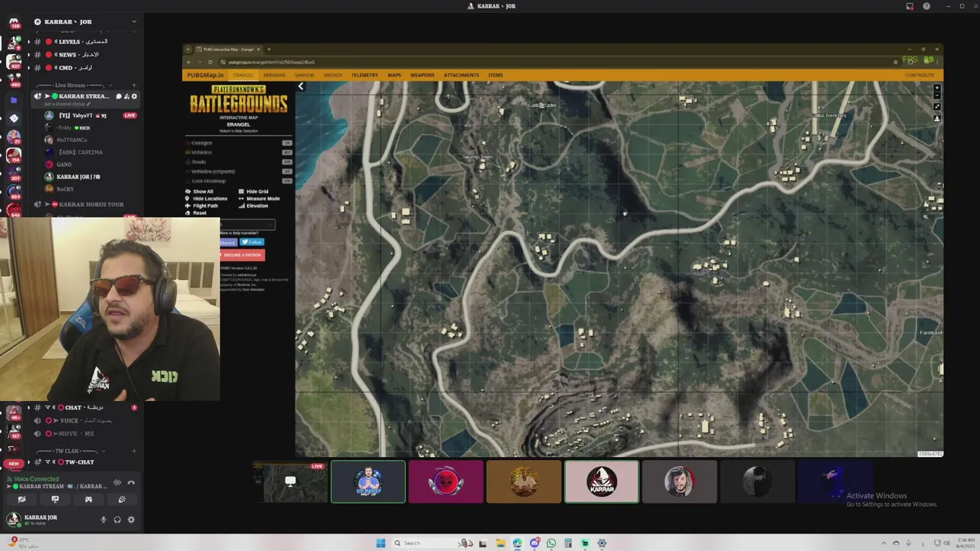
Task: Edit the KARRAR STREAM channel settings gear
Action: click(134, 96)
